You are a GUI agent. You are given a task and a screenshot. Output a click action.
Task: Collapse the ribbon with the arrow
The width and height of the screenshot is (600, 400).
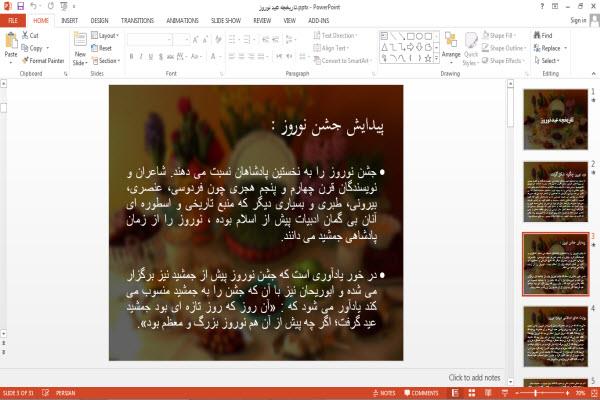pos(593,73)
